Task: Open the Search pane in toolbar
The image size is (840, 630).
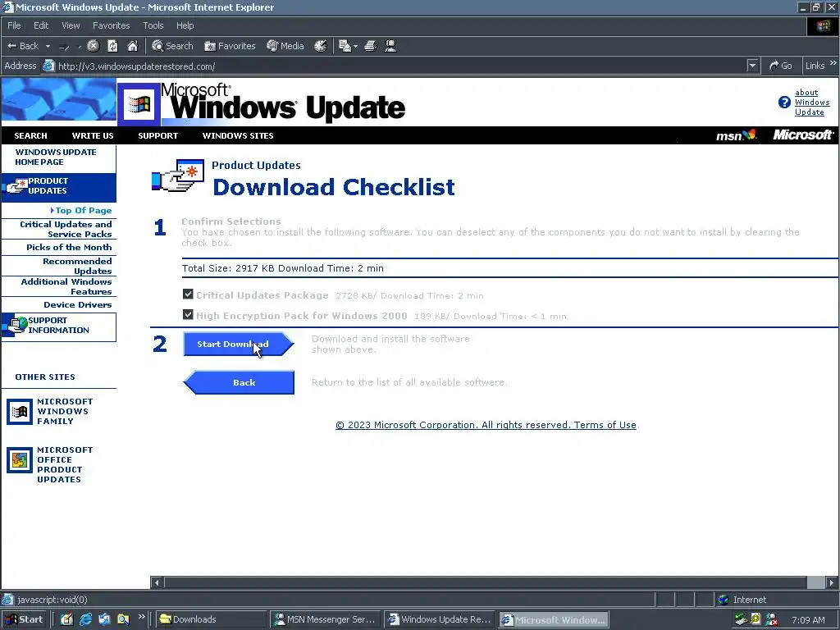Action: coord(172,46)
